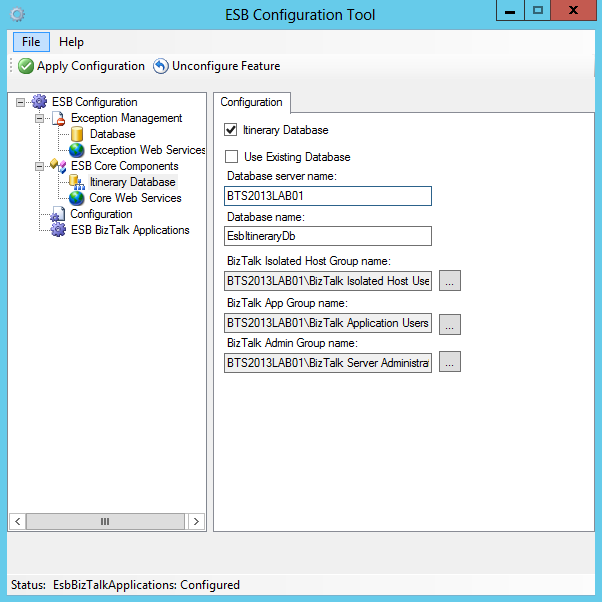
Task: Open the File menu
Action: [x=31, y=42]
